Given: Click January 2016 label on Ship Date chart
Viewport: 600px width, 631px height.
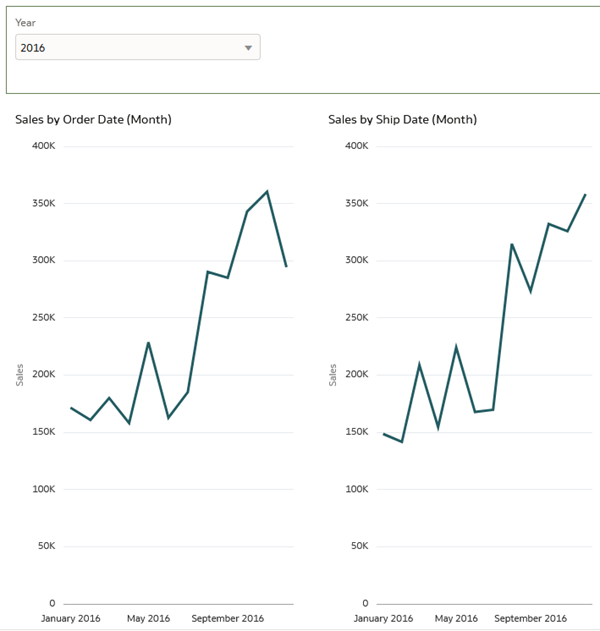Looking at the screenshot, I should [x=384, y=618].
